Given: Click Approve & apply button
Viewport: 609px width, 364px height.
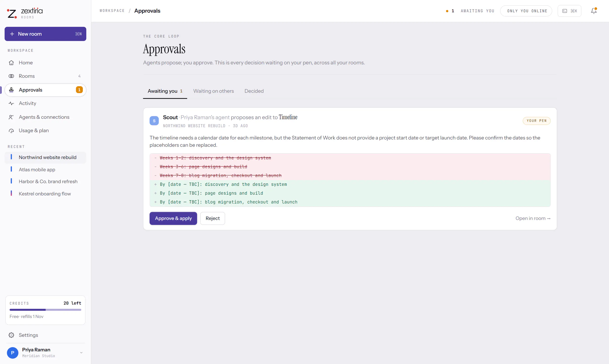Looking at the screenshot, I should [173, 218].
